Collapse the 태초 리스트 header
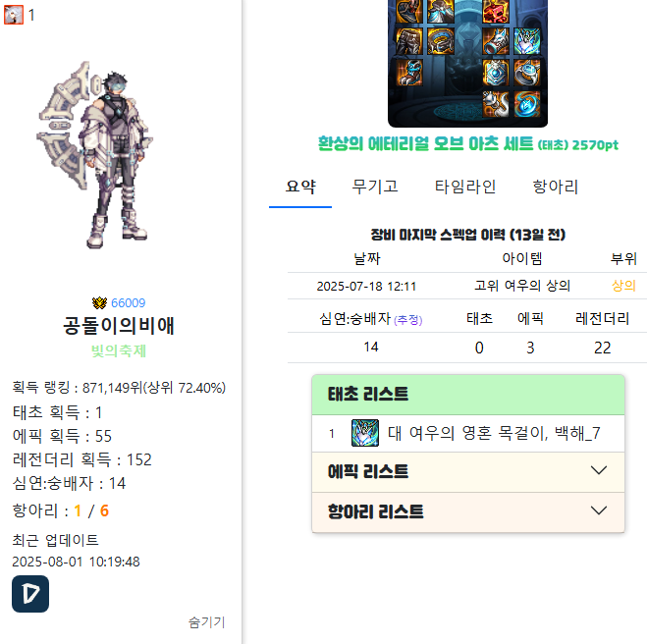The width and height of the screenshot is (647, 644). [468, 395]
